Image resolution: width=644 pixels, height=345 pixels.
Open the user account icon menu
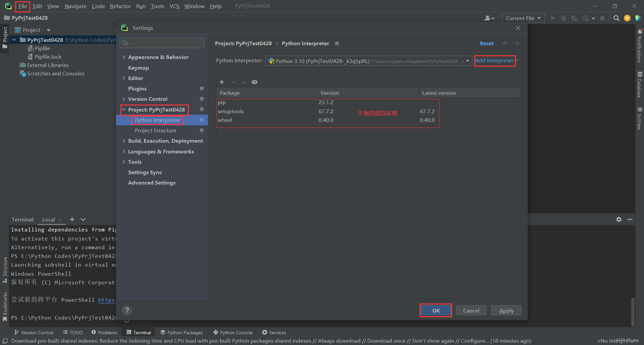coord(489,18)
